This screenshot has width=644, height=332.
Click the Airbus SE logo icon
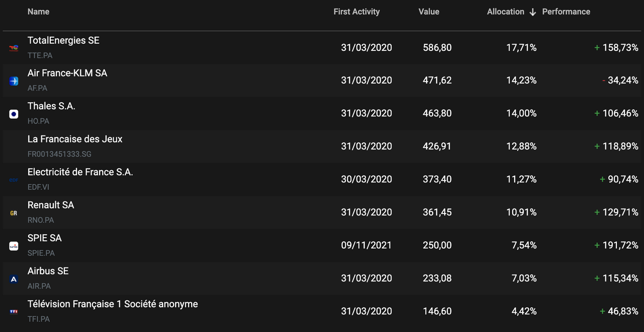point(14,279)
